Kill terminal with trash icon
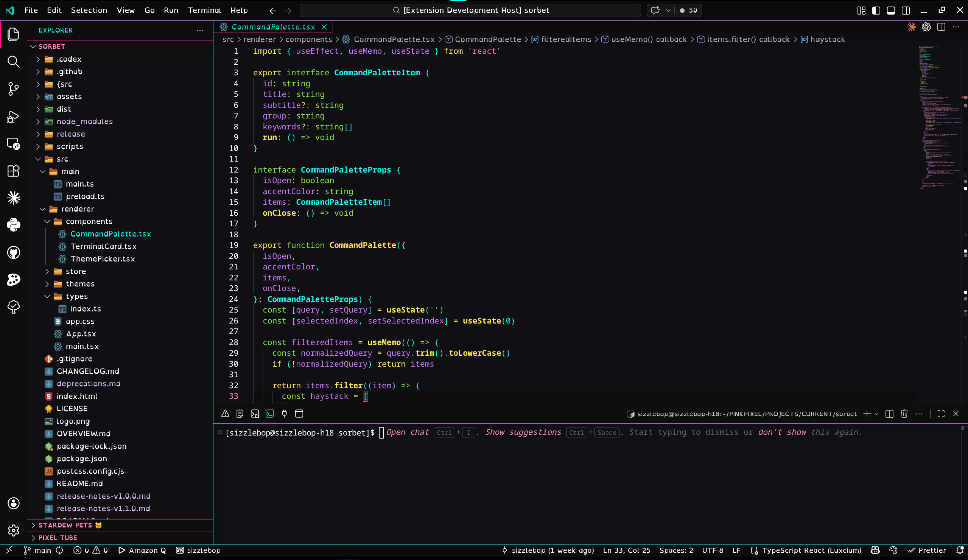 [904, 414]
